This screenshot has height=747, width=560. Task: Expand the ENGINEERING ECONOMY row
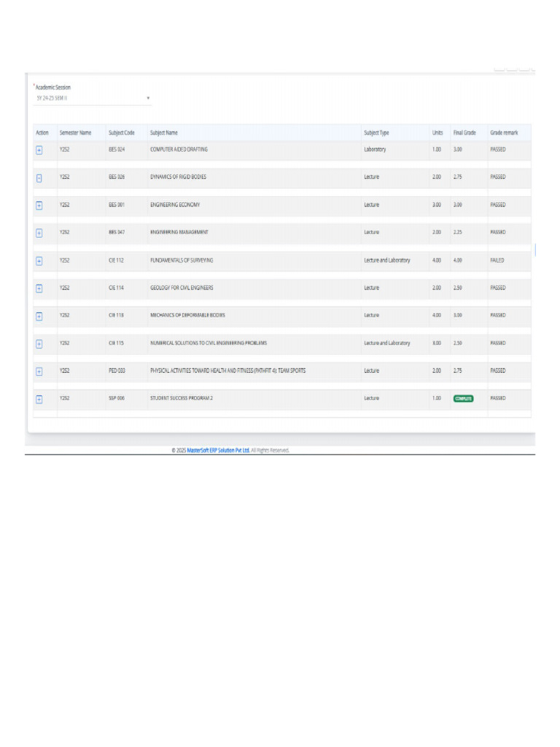pos(39,206)
